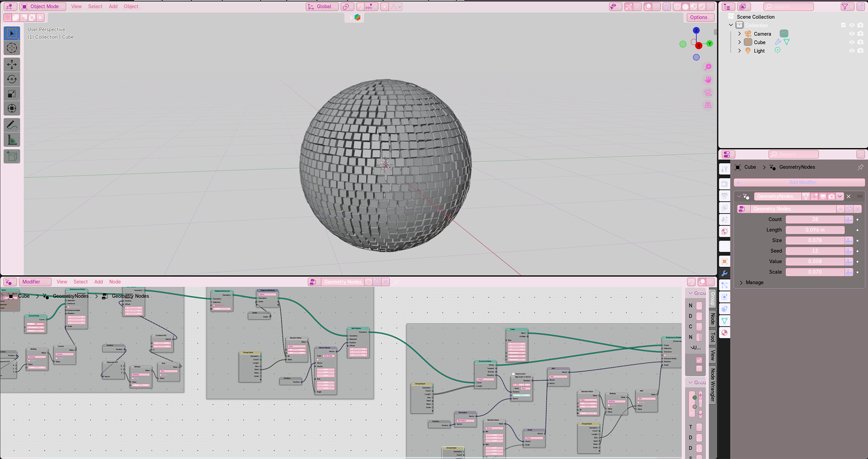Open the Object properties tab
868x459 pixels.
coord(725,261)
